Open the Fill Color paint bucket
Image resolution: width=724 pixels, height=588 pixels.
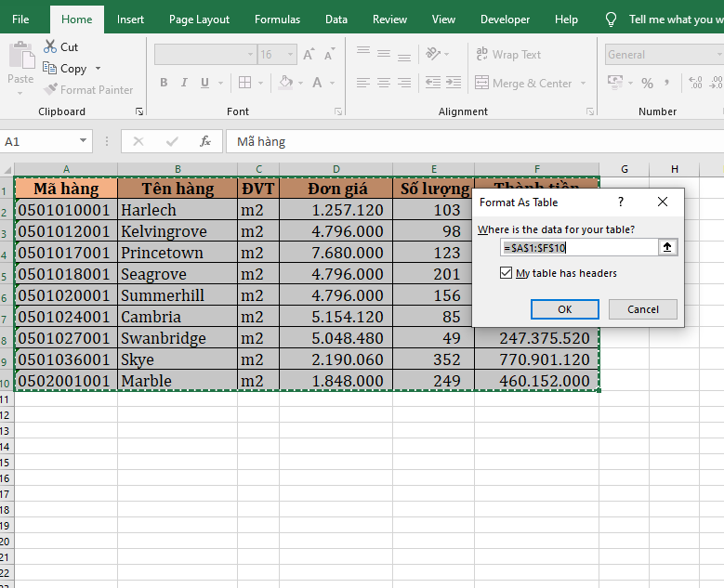(285, 83)
